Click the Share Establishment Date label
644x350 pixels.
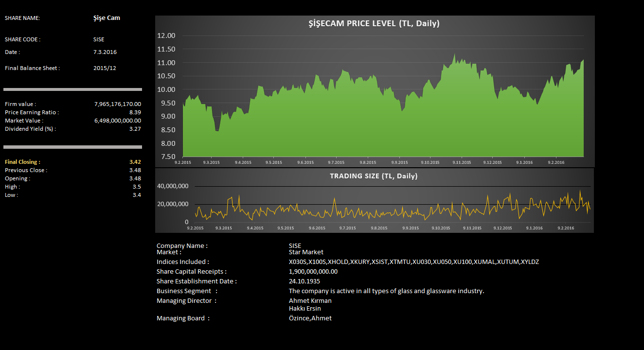pyautogui.click(x=197, y=281)
